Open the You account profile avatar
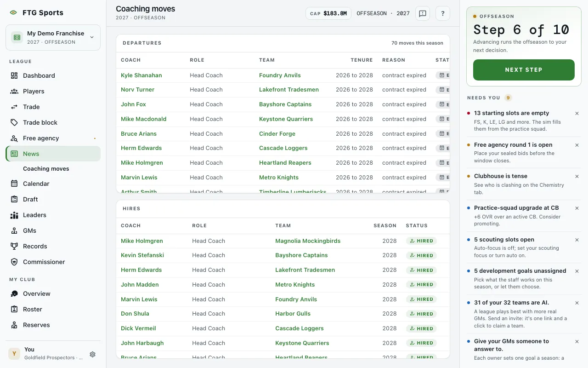 [x=14, y=354]
